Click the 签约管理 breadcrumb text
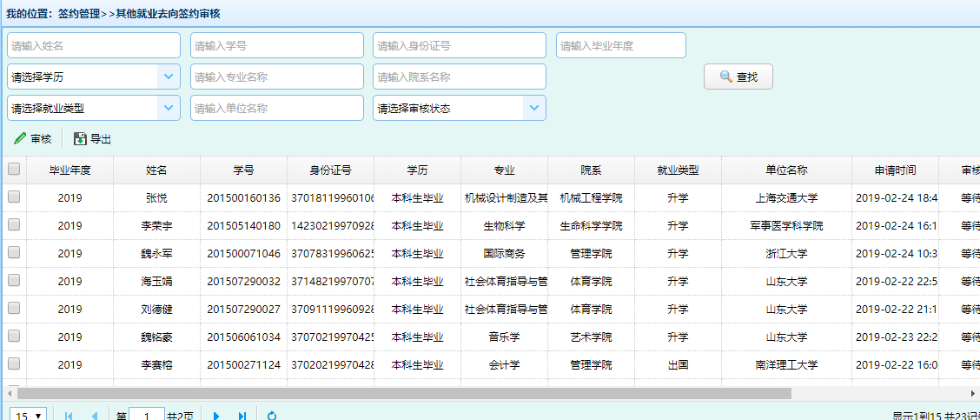 [x=78, y=14]
